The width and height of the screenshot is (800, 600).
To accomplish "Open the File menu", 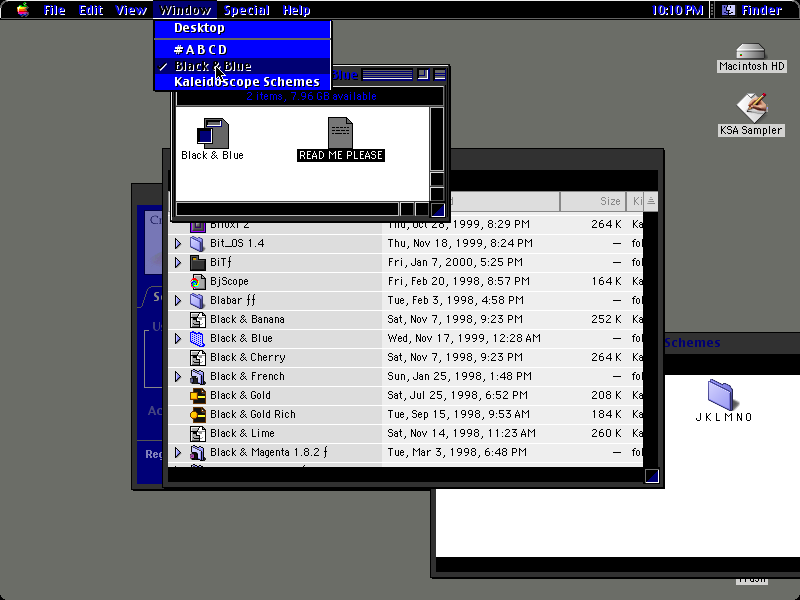I will pos(54,10).
